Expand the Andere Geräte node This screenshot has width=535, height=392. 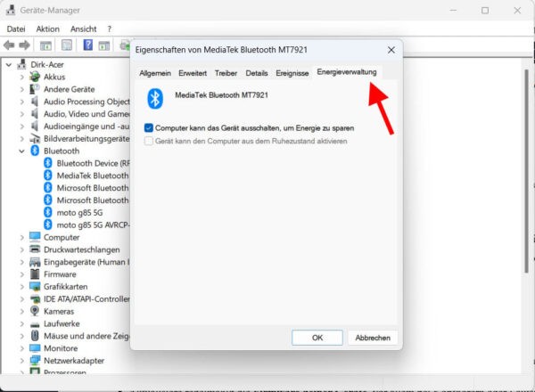coord(21,89)
